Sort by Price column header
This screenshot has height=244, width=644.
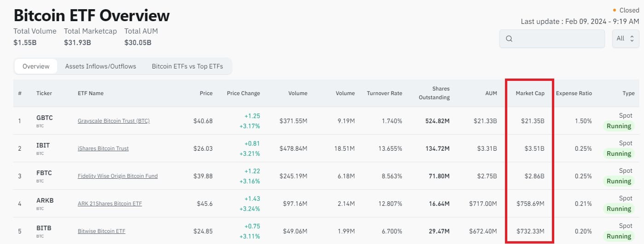[206, 93]
